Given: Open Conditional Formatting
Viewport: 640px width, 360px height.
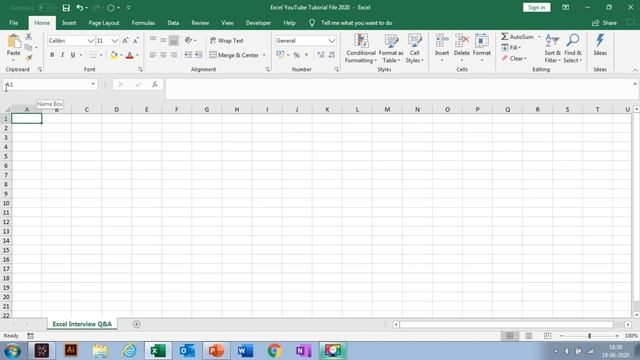Looking at the screenshot, I should click(360, 49).
